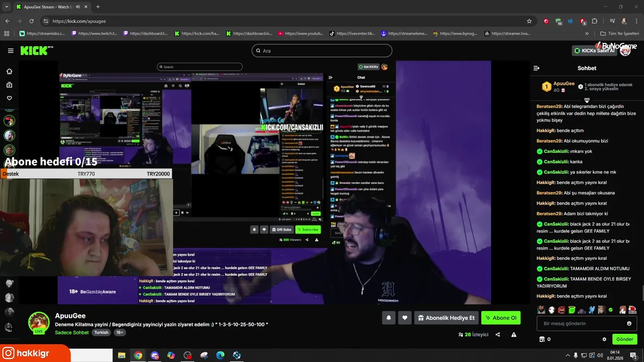Open the Kick hamburger menu
The width and height of the screenshot is (644, 362).
(11, 50)
